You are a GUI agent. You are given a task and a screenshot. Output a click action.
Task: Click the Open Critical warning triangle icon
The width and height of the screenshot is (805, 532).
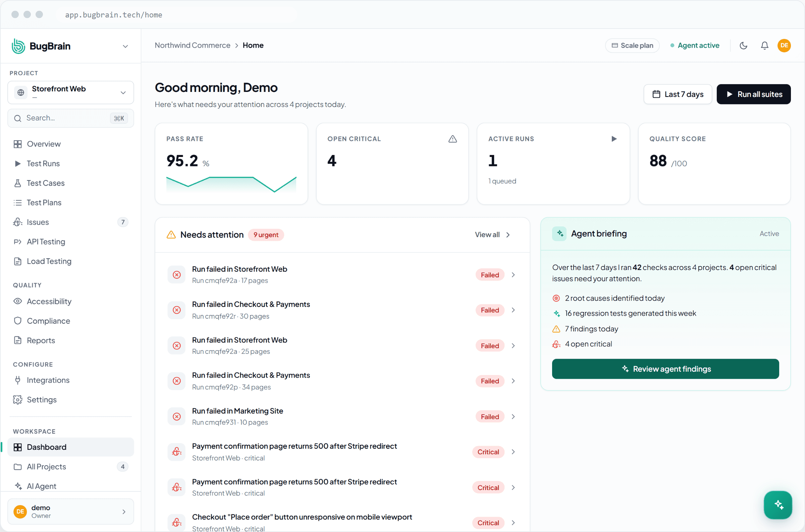[x=452, y=139]
